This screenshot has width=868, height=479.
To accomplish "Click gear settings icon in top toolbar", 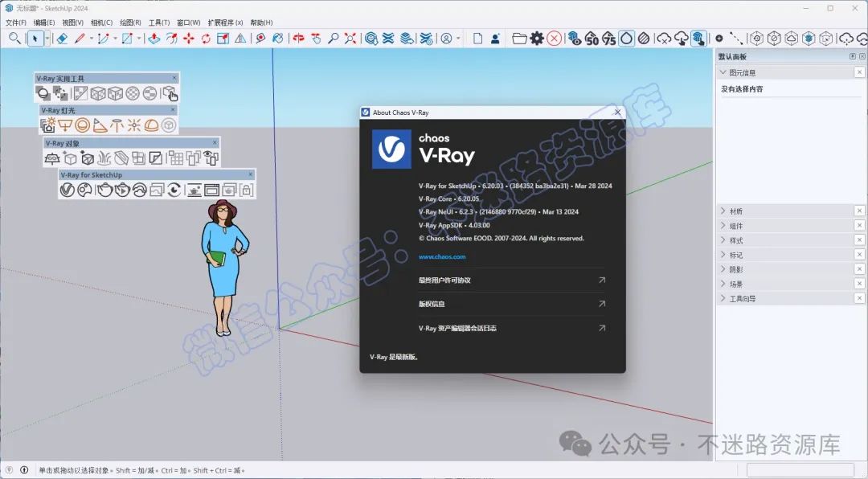I will coord(537,39).
